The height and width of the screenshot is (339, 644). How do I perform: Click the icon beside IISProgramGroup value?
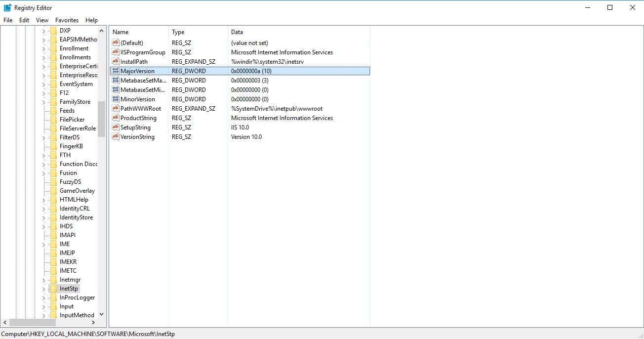[x=116, y=52]
